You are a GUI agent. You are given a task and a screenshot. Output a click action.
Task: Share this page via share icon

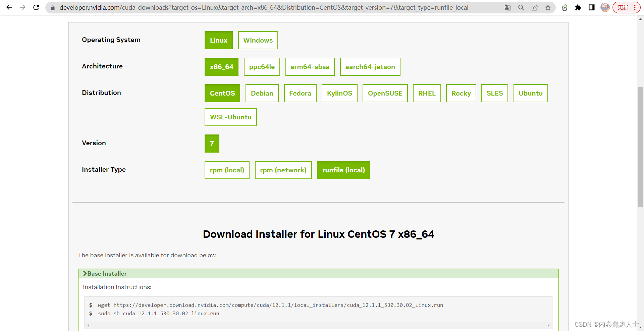point(534,7)
